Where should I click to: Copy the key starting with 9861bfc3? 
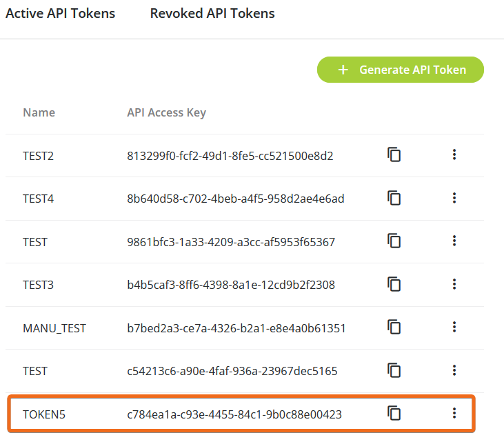(x=394, y=241)
